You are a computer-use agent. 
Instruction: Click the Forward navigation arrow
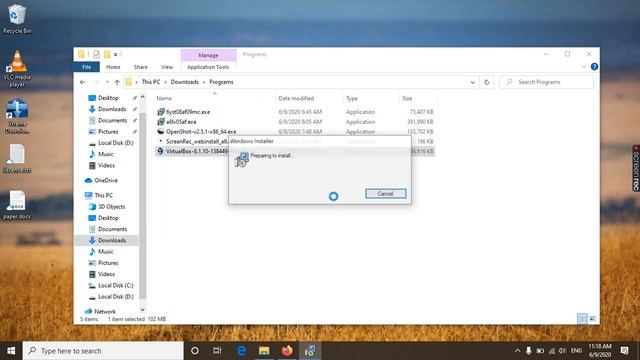pyautogui.click(x=96, y=82)
